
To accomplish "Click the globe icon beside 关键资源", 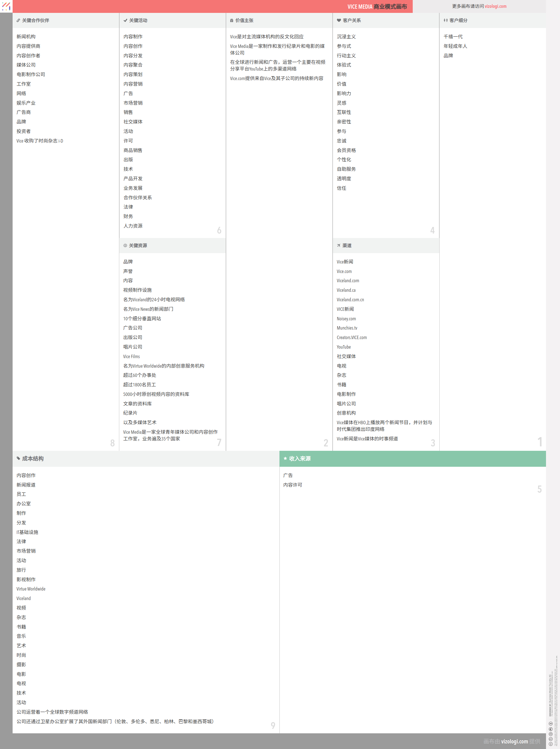I will tap(125, 246).
